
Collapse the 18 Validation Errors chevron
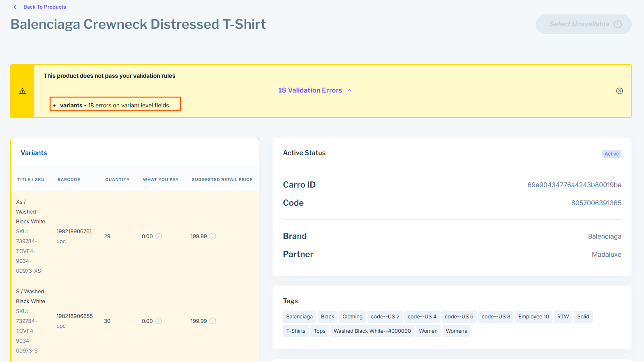[350, 90]
